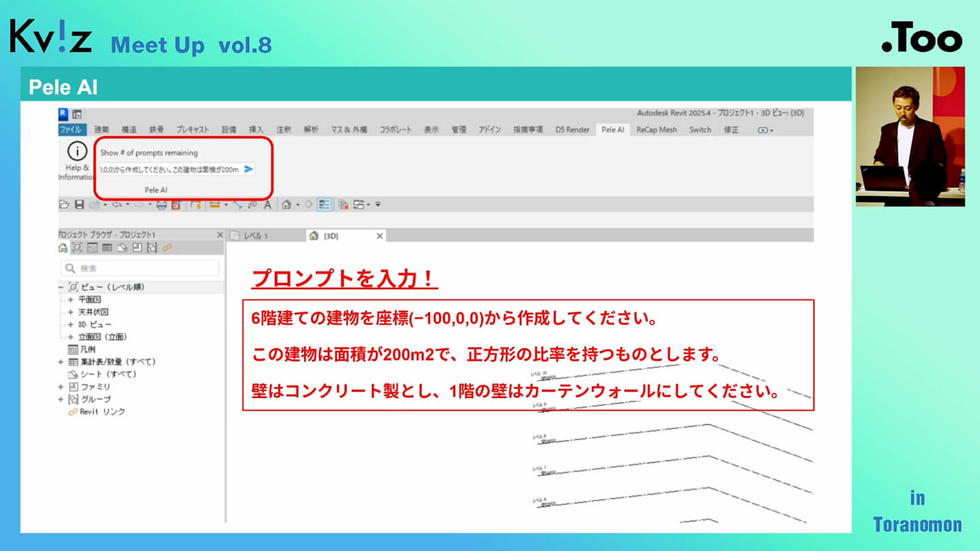
Task: Toggle the Thin Lines icon in toolbar
Action: pyautogui.click(x=325, y=204)
